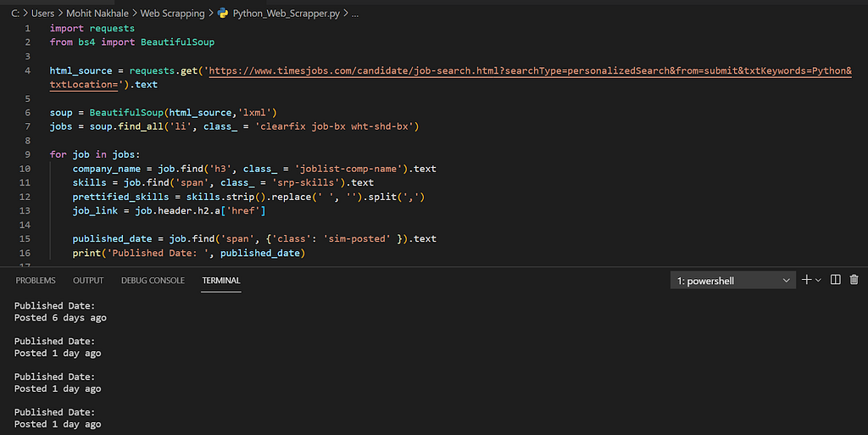This screenshot has height=435, width=868.
Task: Switch to the OUTPUT tab
Action: point(88,281)
